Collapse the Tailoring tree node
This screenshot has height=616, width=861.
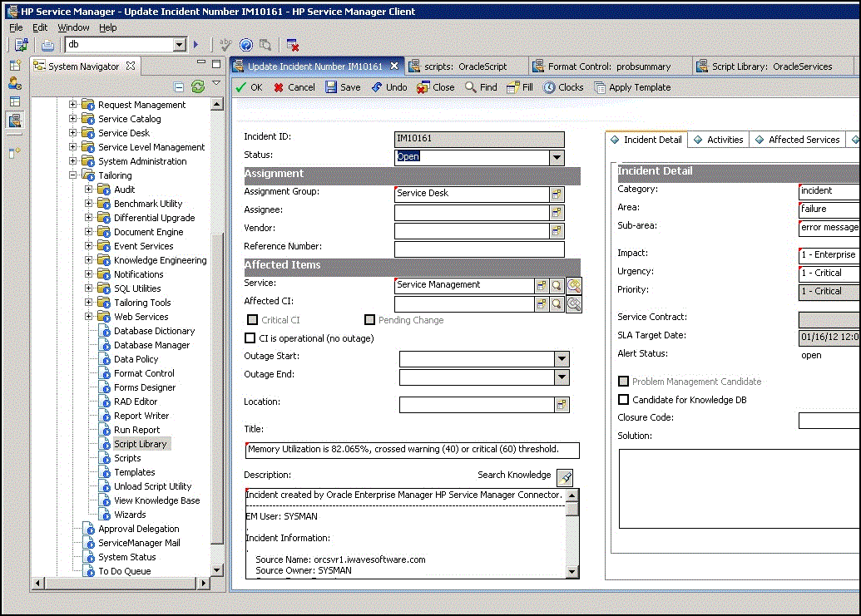[72, 175]
